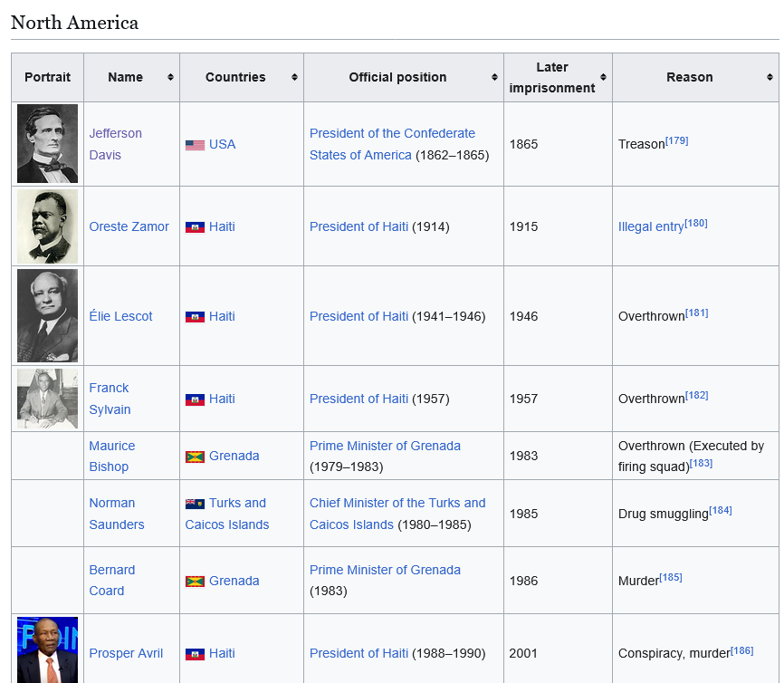The width and height of the screenshot is (784, 683).
Task: Click Haiti flag in Oreste Zamor row
Action: pos(195,227)
